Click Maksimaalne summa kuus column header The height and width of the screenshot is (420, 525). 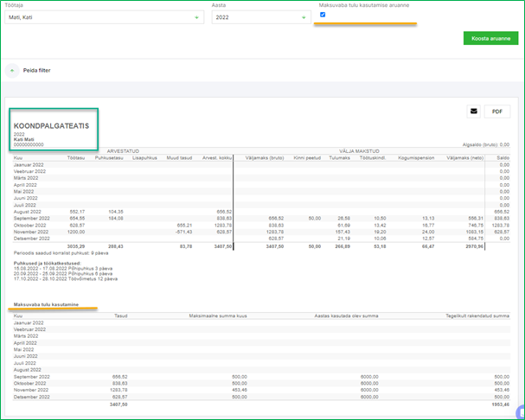tap(218, 316)
